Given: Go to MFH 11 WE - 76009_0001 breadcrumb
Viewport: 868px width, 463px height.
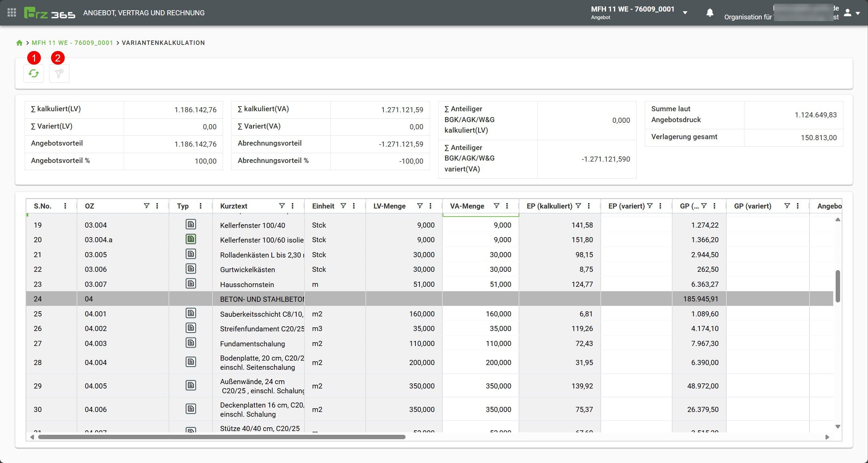Looking at the screenshot, I should (x=72, y=43).
